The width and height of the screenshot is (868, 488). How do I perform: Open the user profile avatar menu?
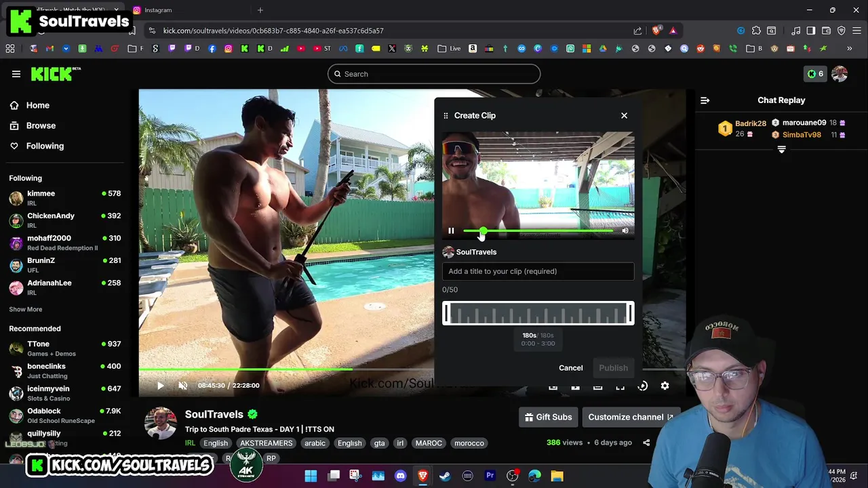coord(840,74)
